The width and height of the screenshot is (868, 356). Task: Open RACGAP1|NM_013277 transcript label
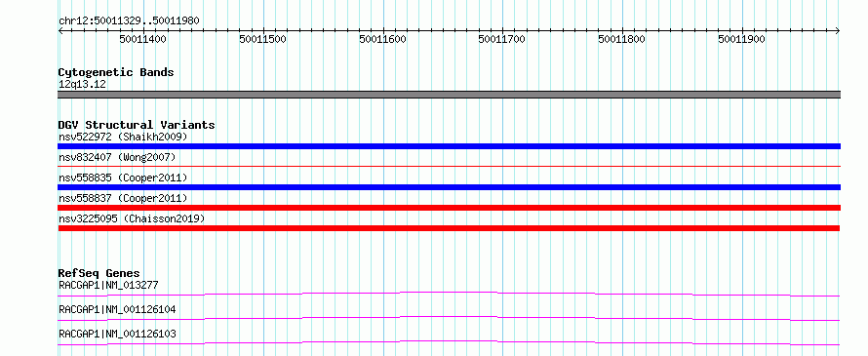pos(108,285)
